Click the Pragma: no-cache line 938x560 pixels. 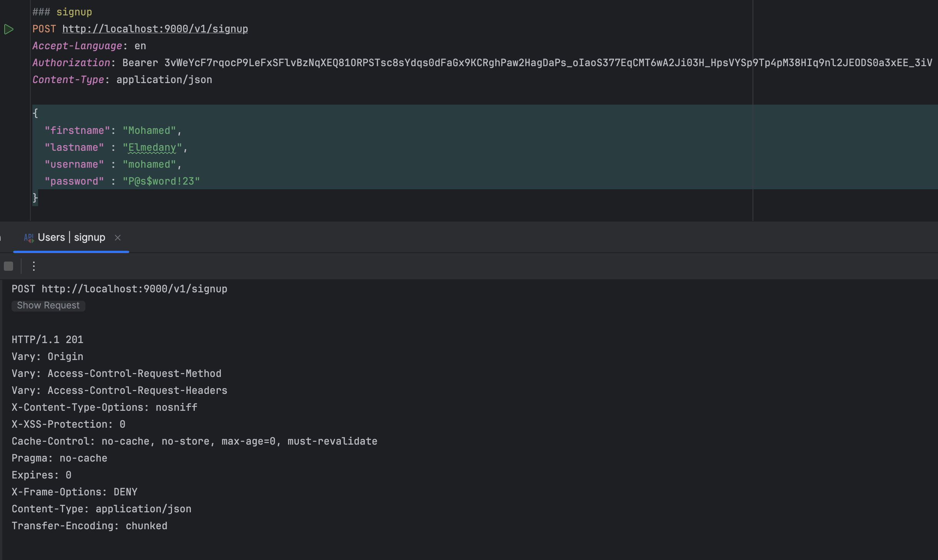click(60, 458)
